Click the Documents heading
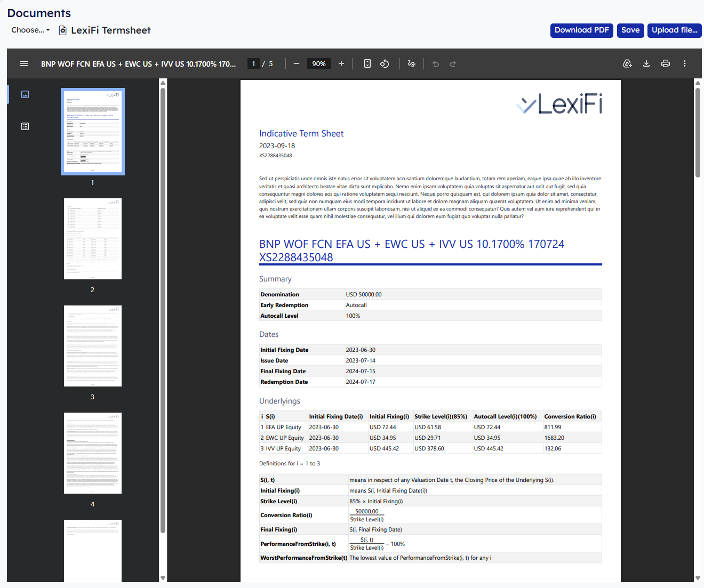Screen dimensions: 704x588 [39, 13]
